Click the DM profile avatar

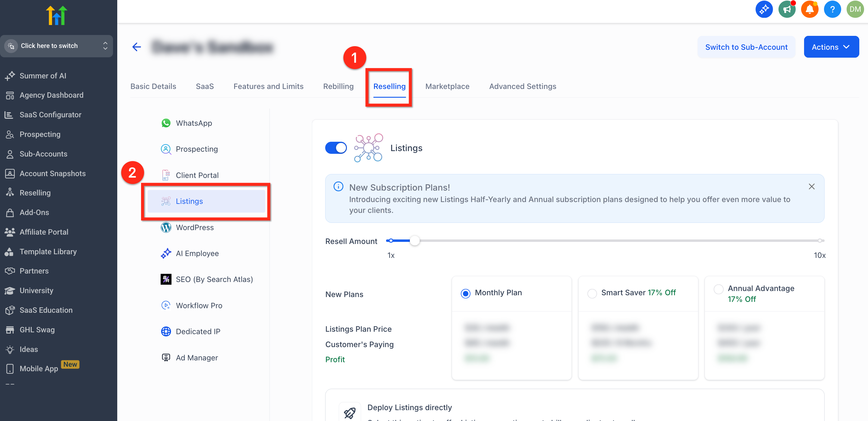(855, 9)
